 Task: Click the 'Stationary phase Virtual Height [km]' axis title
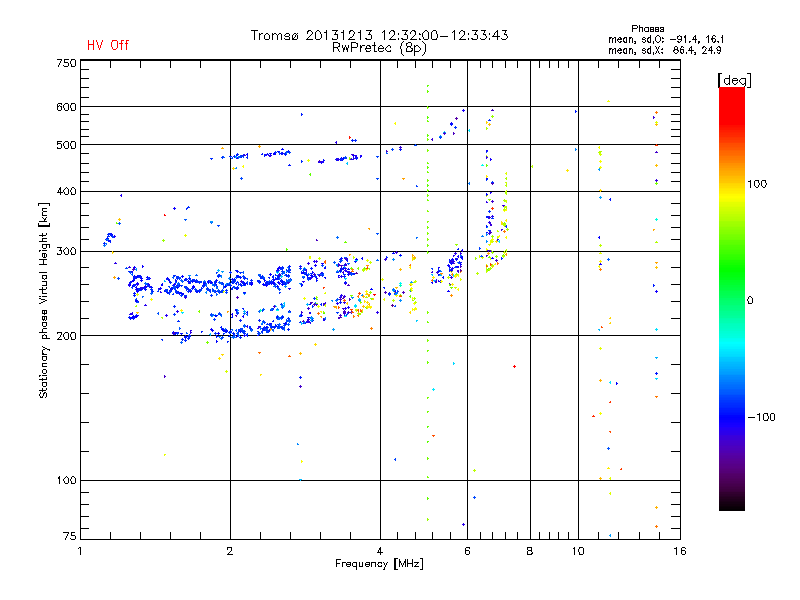[x=44, y=300]
